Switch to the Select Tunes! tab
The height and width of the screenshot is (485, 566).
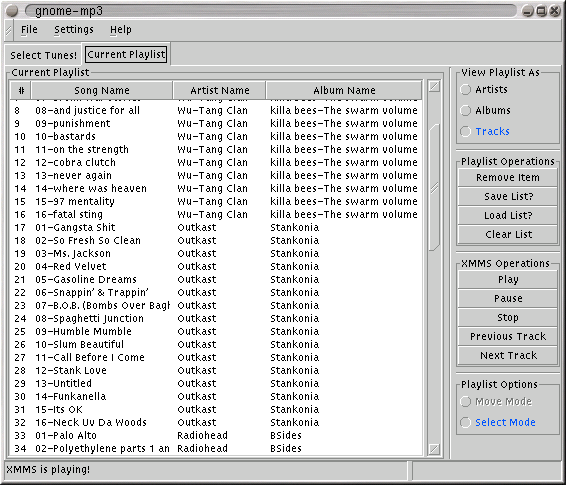click(x=43, y=55)
